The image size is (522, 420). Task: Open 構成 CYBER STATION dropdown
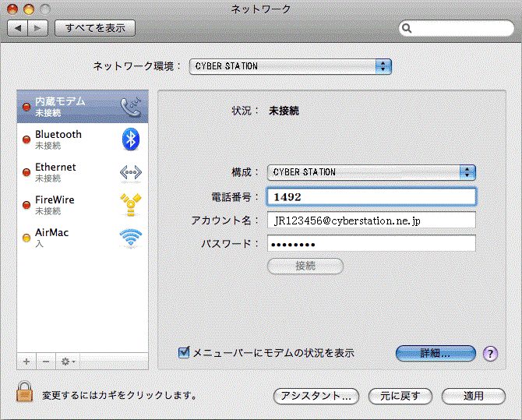coord(372,172)
